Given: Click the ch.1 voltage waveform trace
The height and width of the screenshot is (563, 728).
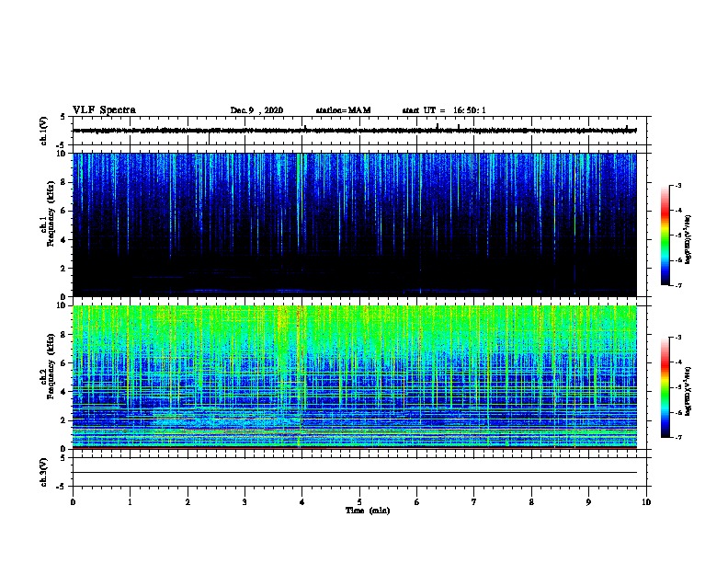Looking at the screenshot, I should point(355,131).
